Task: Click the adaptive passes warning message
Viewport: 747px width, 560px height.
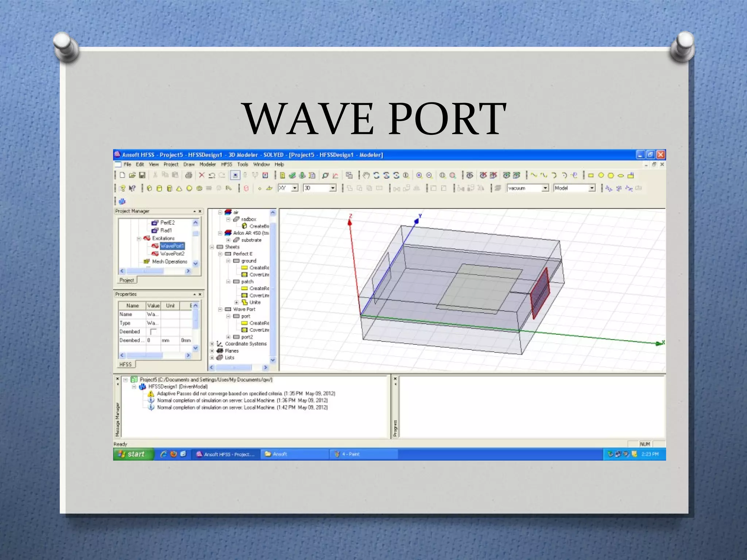Action: point(246,394)
